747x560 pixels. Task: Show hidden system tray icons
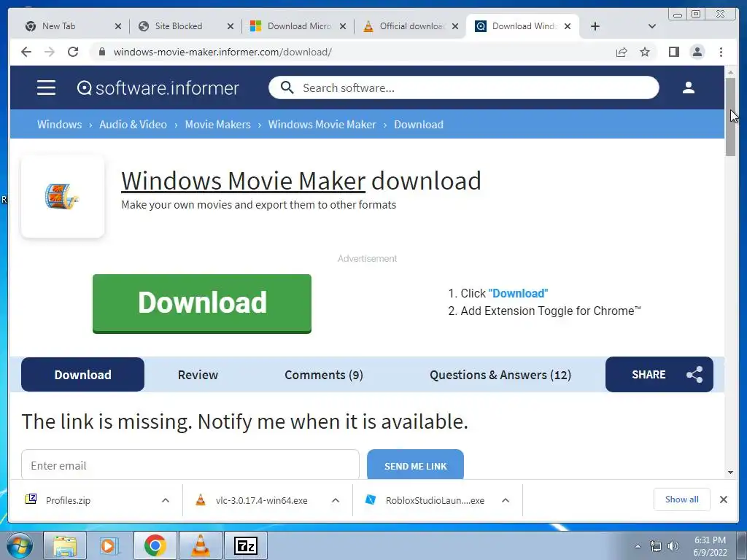(638, 546)
